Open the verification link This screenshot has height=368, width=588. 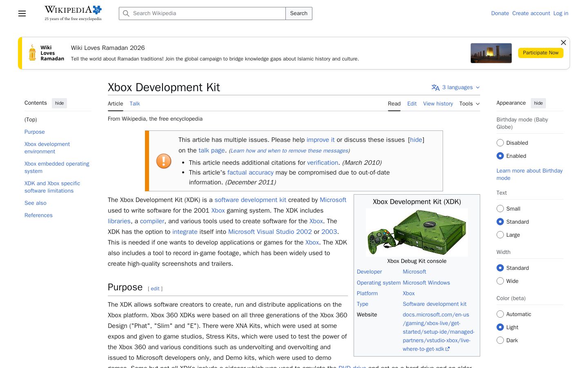pos(323,163)
